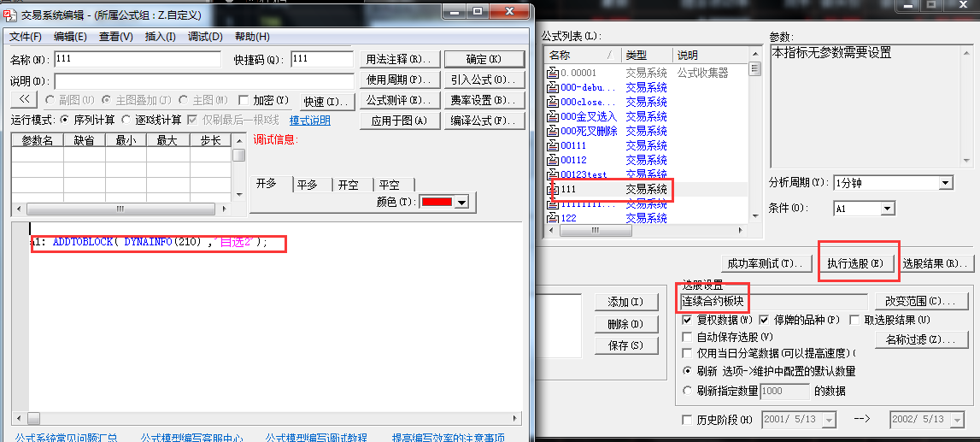The width and height of the screenshot is (980, 442).
Task: Click the formula icon beside 00112
Action: [553, 160]
